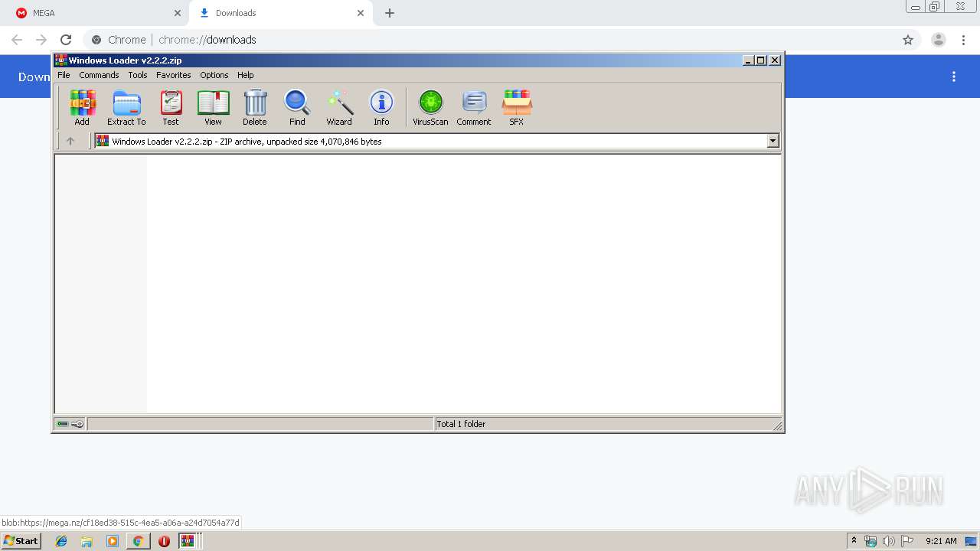
Task: Open the media player taskbar icon
Action: 113,541
